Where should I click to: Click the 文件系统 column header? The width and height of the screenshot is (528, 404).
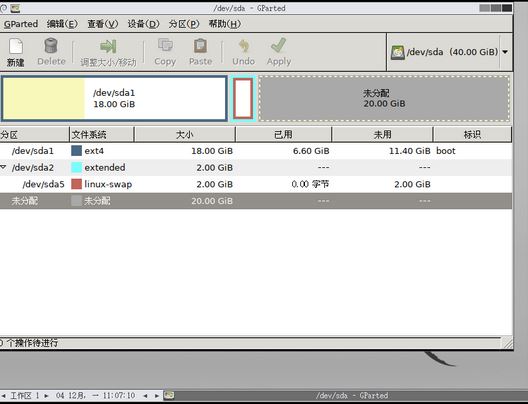[x=102, y=135]
